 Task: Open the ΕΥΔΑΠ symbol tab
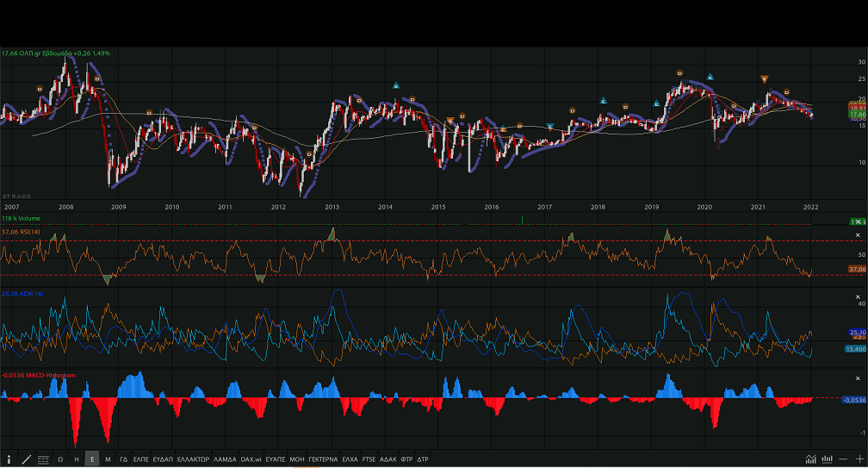tap(163, 459)
